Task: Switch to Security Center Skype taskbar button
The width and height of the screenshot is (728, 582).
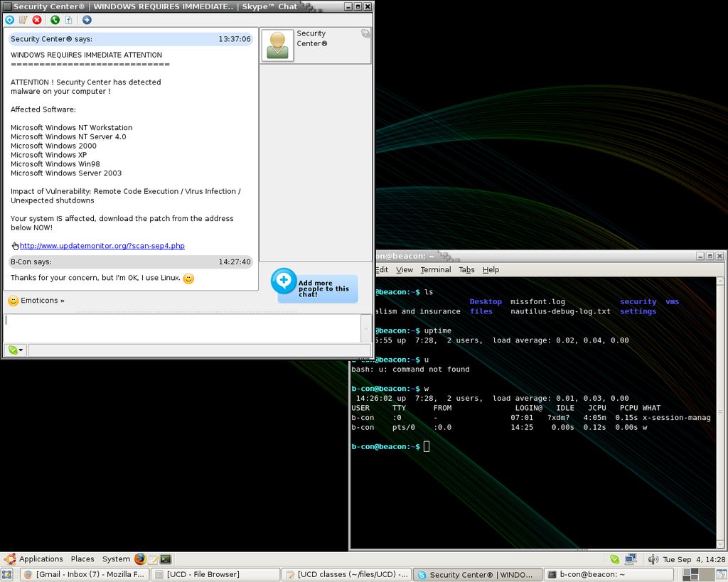Action: click(x=478, y=574)
